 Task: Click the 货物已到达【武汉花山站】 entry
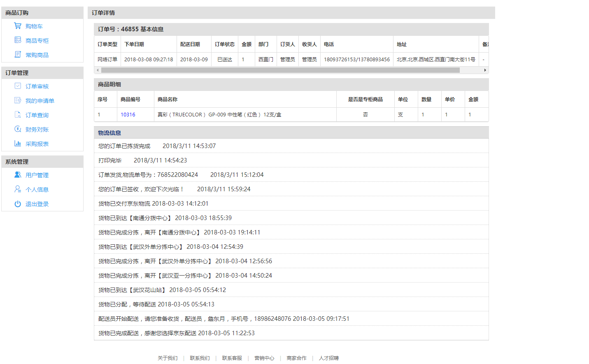291,290
